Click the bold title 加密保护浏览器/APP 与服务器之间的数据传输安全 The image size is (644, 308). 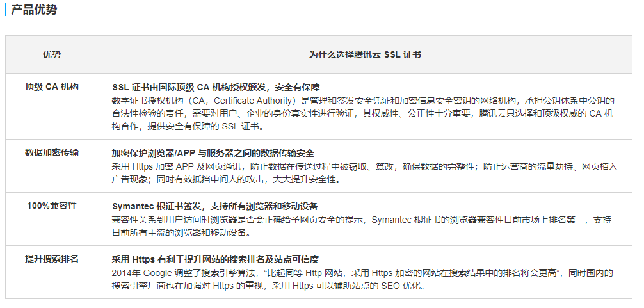(213, 153)
